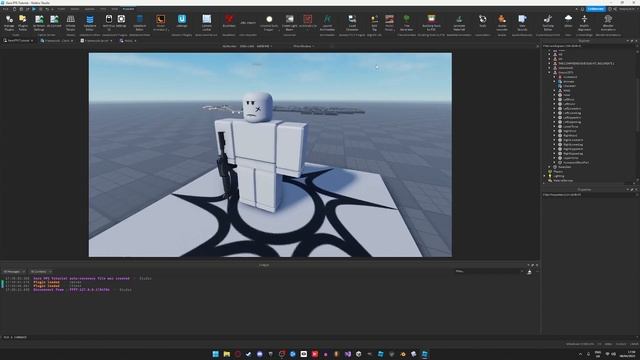This screenshot has height=360, width=640.
Task: Open File Explorer from the taskbar
Action: coord(227,354)
